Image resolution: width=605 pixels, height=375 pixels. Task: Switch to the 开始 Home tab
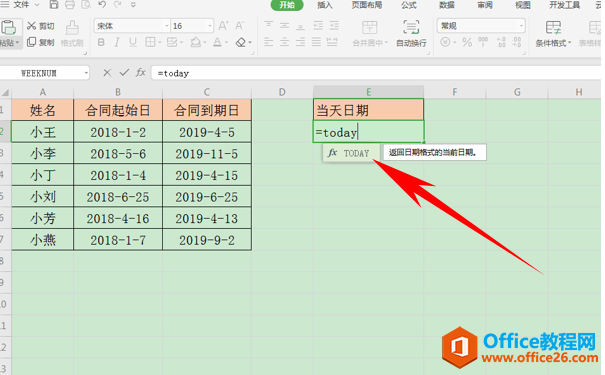click(x=287, y=5)
